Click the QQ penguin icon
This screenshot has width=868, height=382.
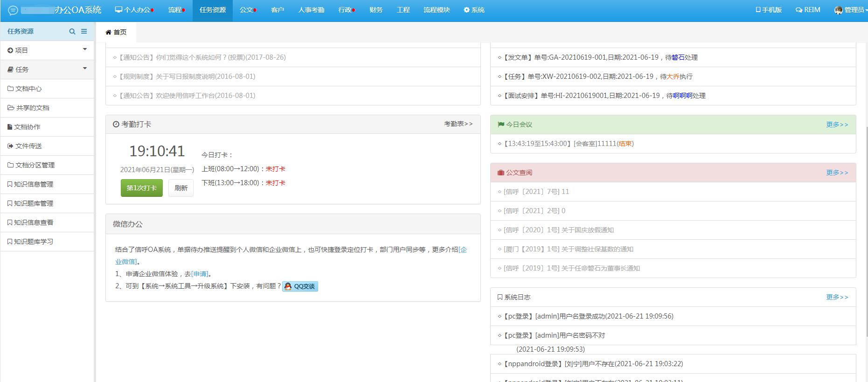click(288, 286)
